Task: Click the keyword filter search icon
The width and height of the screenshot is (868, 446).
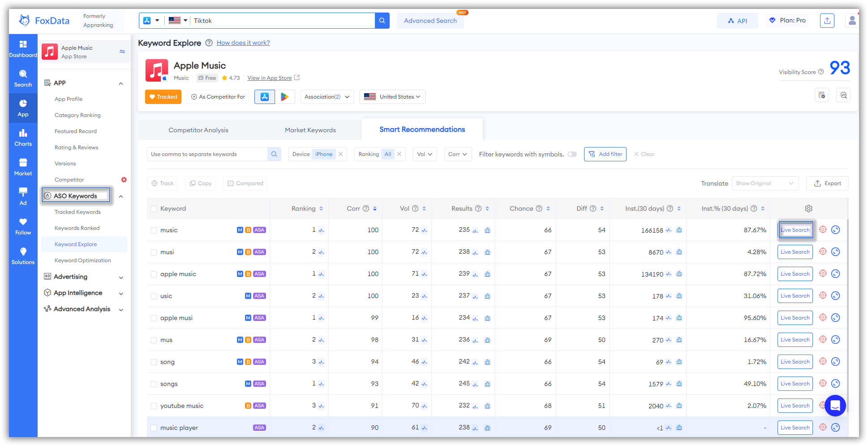Action: point(274,154)
